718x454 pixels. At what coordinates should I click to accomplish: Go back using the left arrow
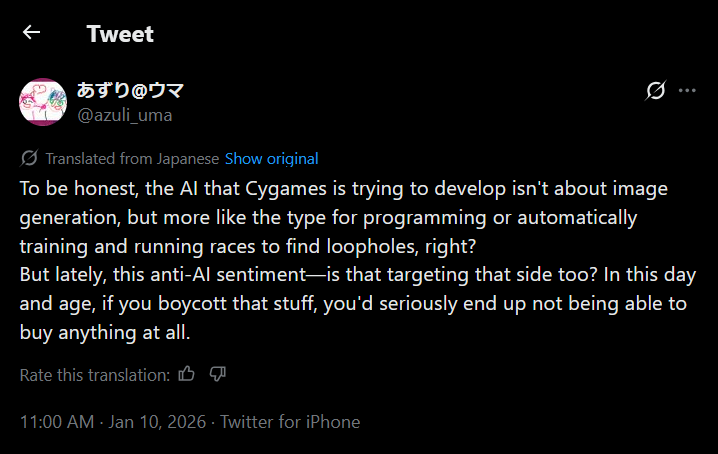(32, 32)
